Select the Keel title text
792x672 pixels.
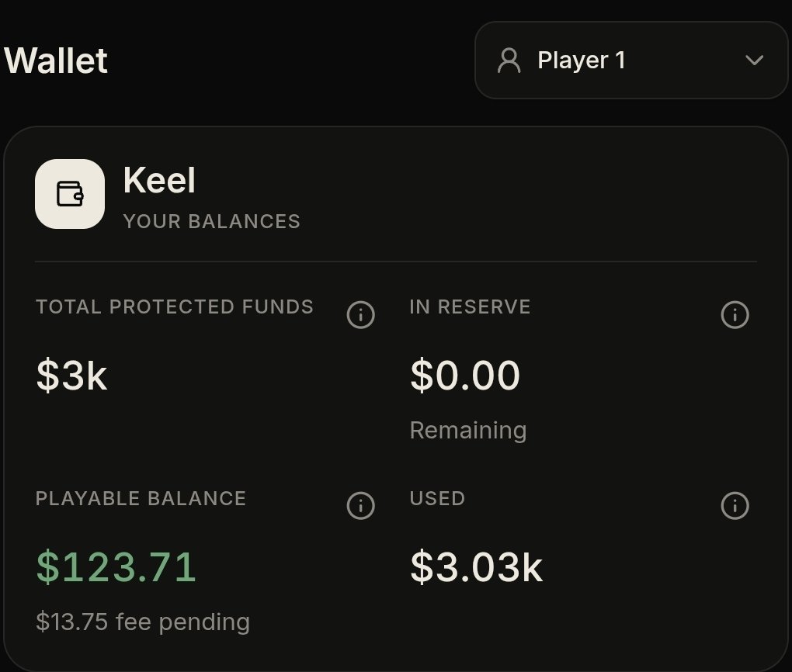coord(159,180)
